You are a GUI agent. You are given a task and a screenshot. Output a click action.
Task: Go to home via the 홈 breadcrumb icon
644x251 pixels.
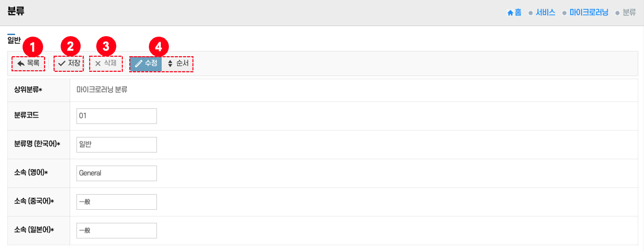(514, 13)
